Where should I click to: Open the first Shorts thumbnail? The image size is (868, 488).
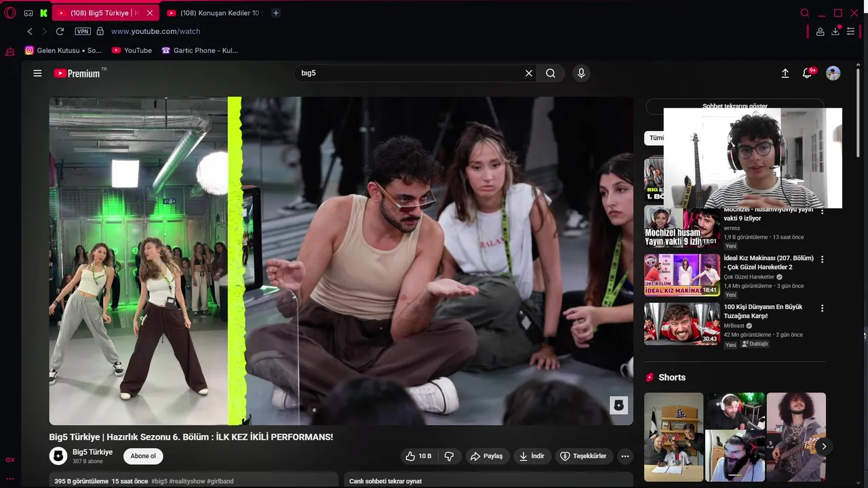coord(673,437)
